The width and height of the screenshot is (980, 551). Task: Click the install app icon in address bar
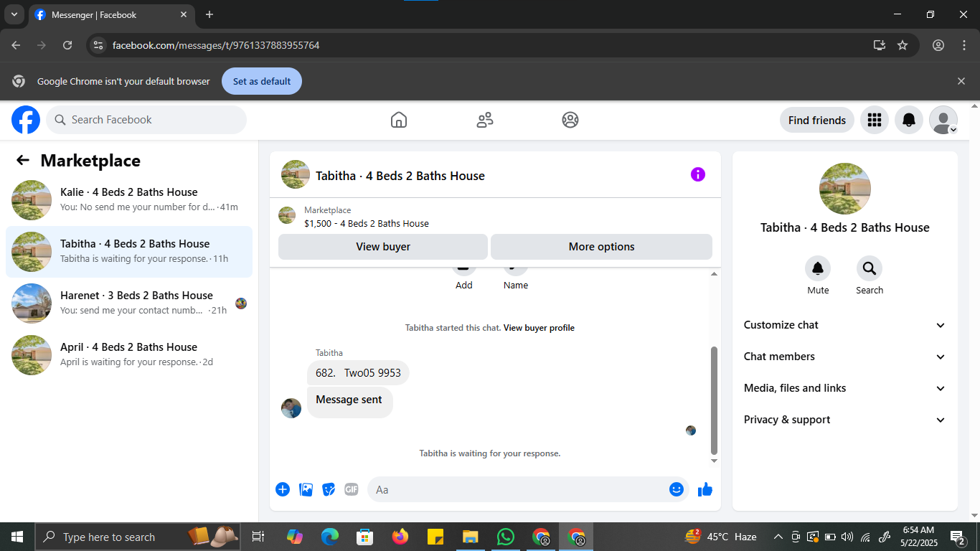[880, 45]
